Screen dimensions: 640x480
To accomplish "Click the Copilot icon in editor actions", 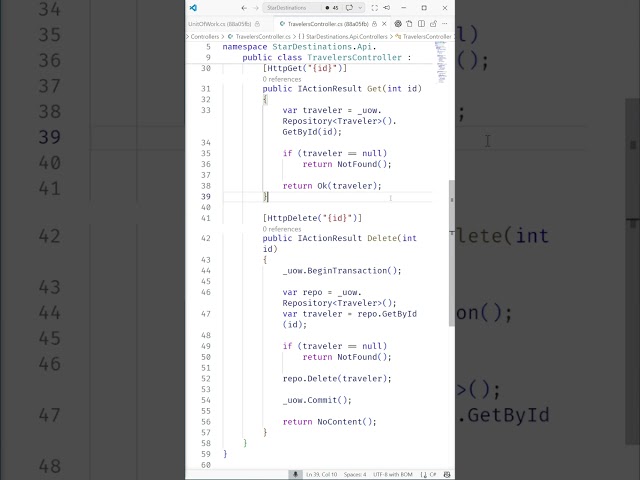I will point(398,24).
